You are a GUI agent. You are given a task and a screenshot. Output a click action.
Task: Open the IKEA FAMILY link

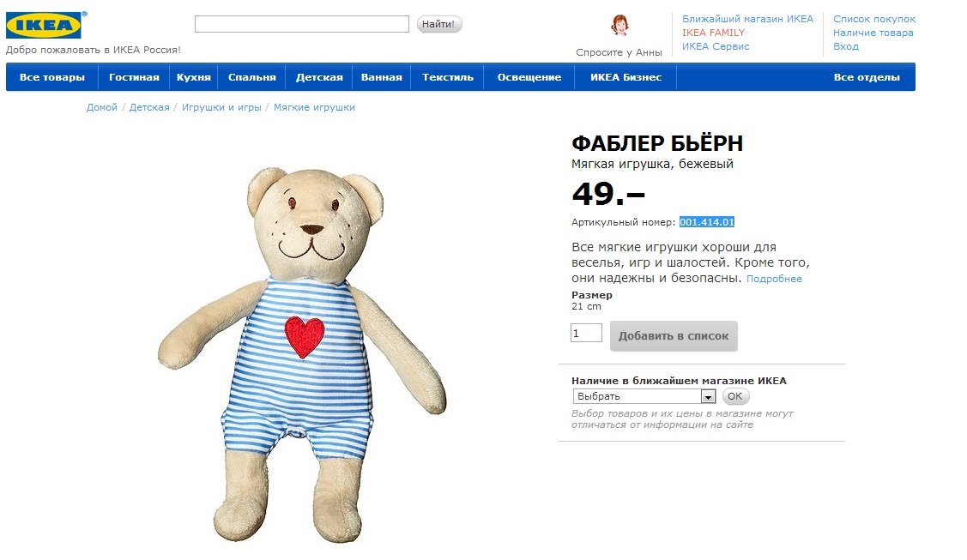pyautogui.click(x=713, y=33)
